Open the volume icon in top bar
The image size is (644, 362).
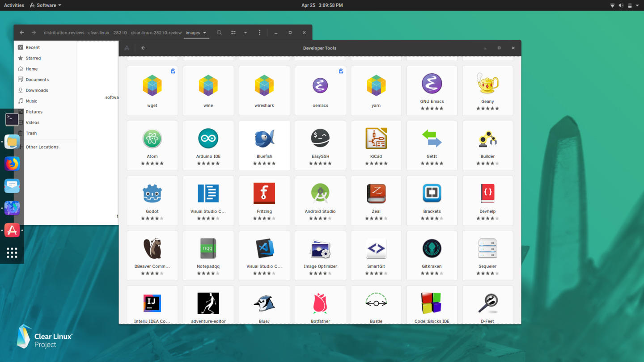(621, 5)
